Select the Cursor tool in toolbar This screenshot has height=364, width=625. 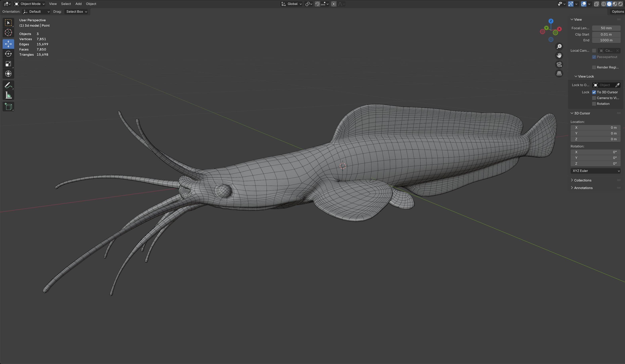pyautogui.click(x=8, y=33)
